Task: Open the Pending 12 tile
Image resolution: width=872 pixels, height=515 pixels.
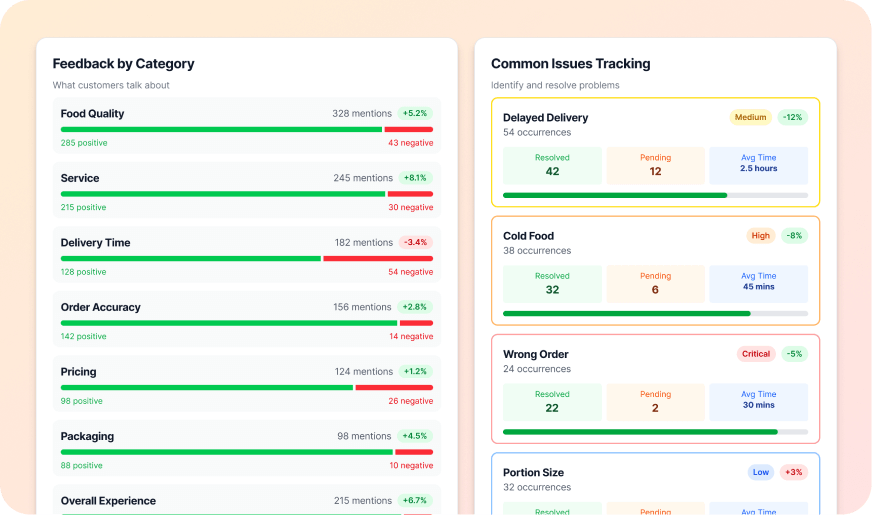Action: pos(655,165)
